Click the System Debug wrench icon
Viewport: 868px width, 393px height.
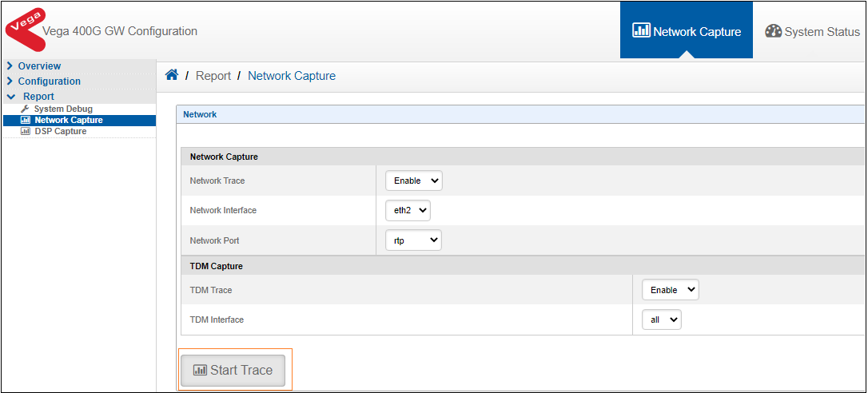(x=24, y=109)
